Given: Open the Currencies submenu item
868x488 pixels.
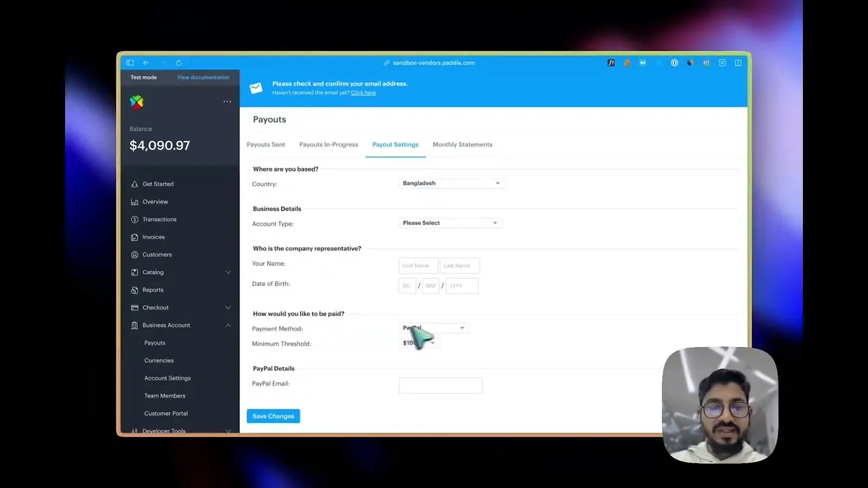Looking at the screenshot, I should [x=159, y=361].
